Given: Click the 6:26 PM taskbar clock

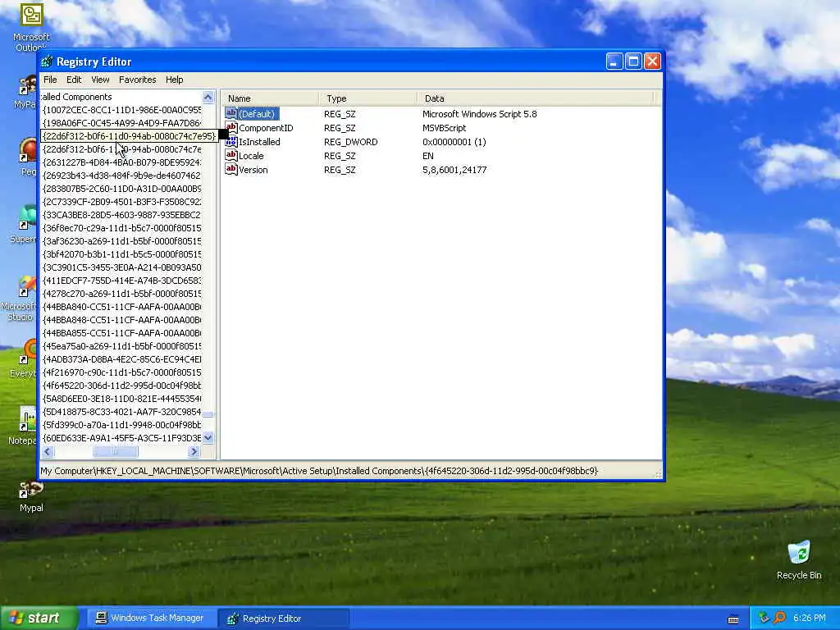Looking at the screenshot, I should tap(810, 619).
